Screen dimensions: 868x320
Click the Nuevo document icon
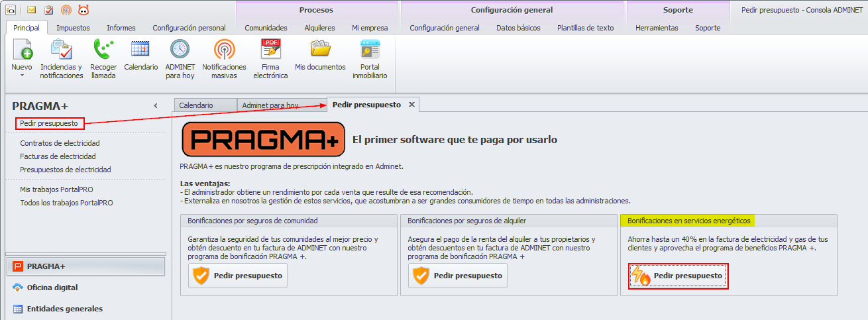click(22, 50)
